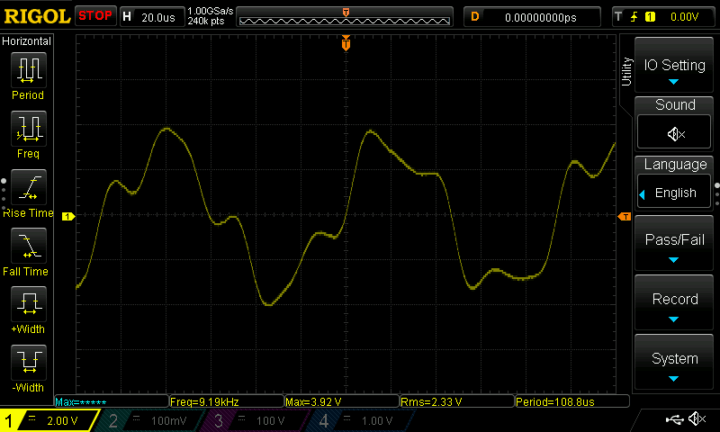The image size is (720, 432).
Task: Click the Horizontal menu header
Action: [27, 41]
